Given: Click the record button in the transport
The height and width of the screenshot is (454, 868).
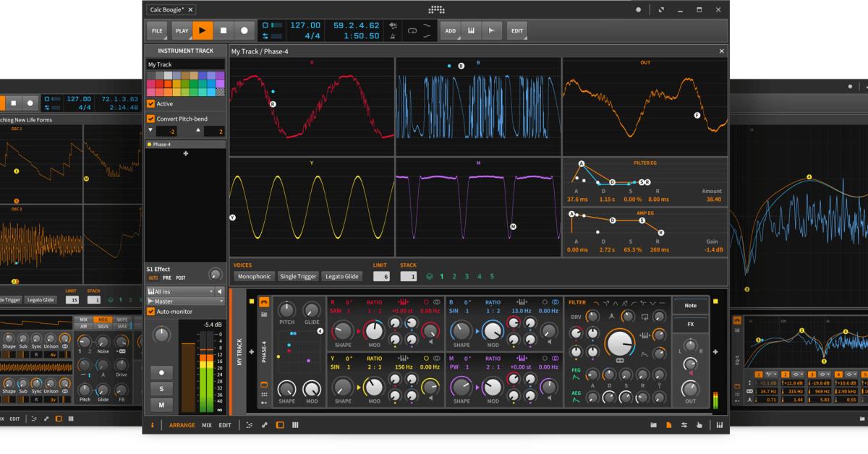Looking at the screenshot, I should pyautogui.click(x=245, y=30).
